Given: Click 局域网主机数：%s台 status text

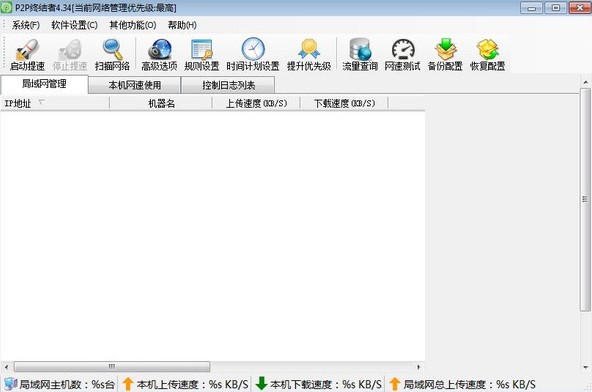Looking at the screenshot, I should [x=67, y=384].
